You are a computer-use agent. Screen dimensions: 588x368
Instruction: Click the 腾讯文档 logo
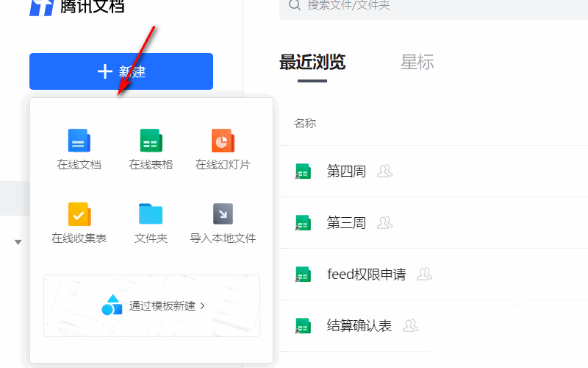click(x=77, y=7)
